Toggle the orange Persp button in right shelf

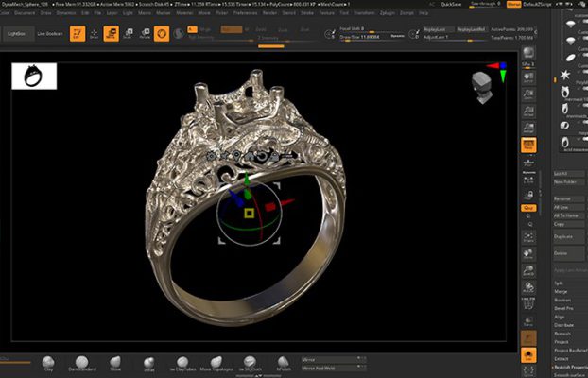point(529,146)
